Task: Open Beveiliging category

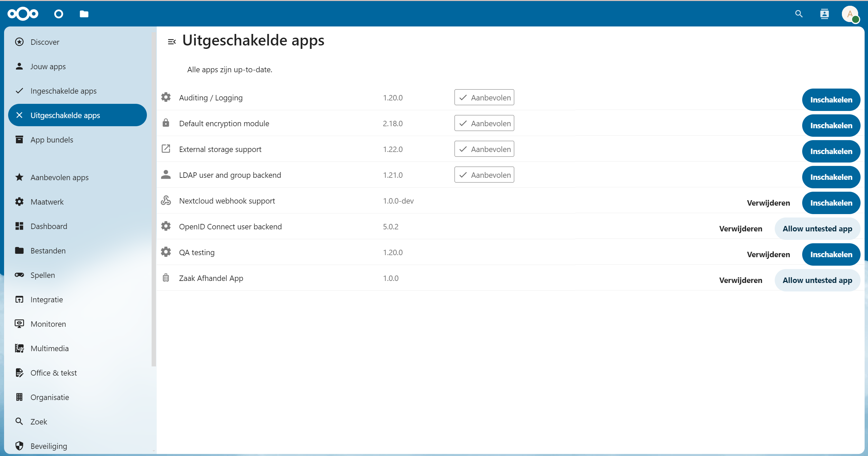Action: 77,446
